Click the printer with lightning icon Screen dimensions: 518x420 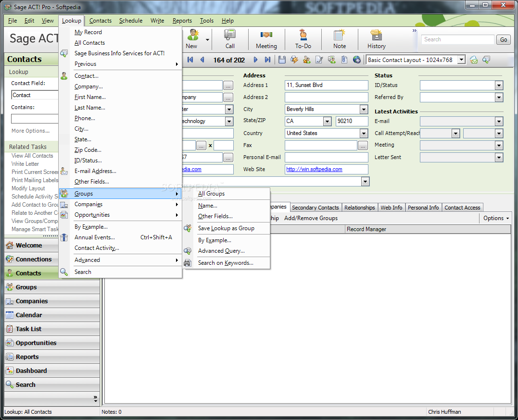[294, 60]
